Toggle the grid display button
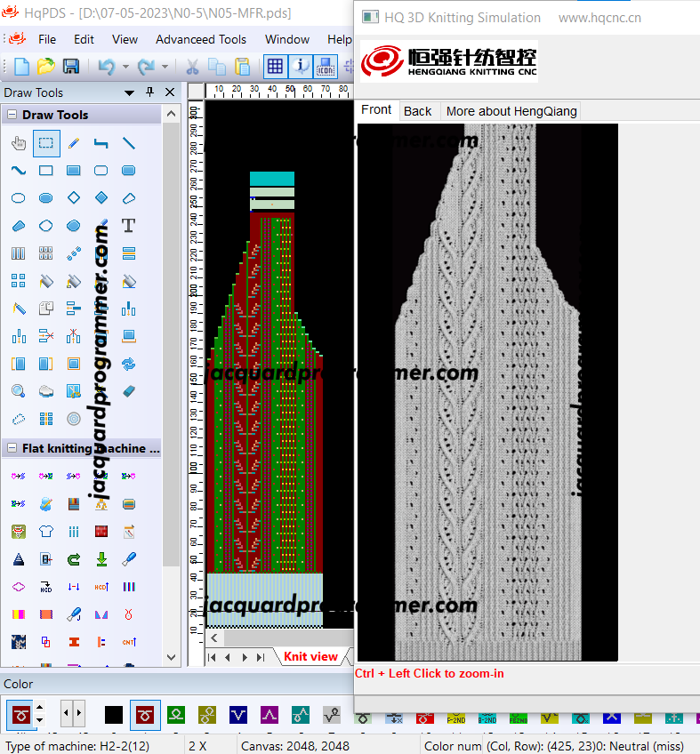 [275, 66]
